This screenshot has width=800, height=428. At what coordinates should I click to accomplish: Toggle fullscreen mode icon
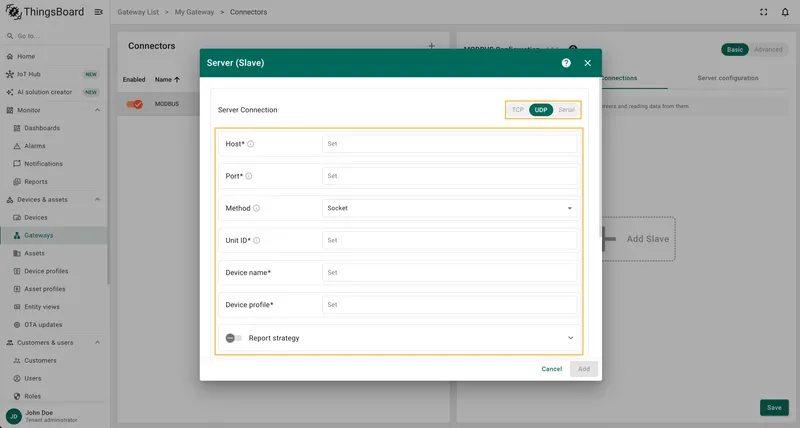(763, 12)
